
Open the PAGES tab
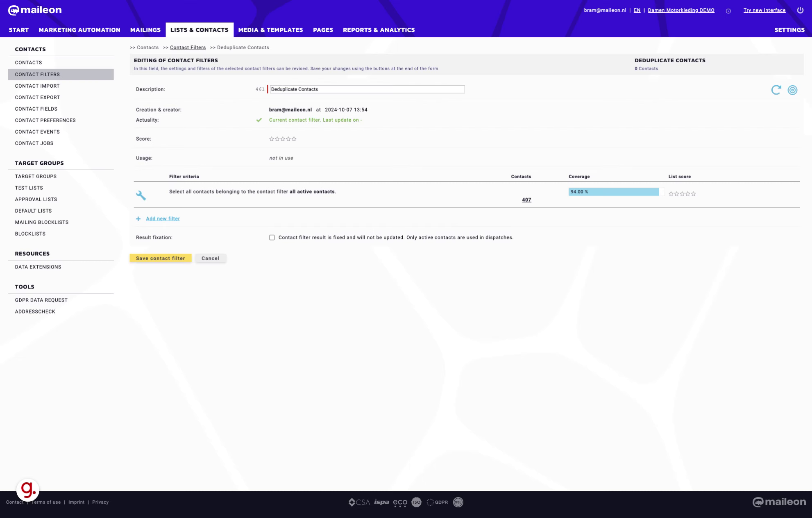pyautogui.click(x=323, y=30)
